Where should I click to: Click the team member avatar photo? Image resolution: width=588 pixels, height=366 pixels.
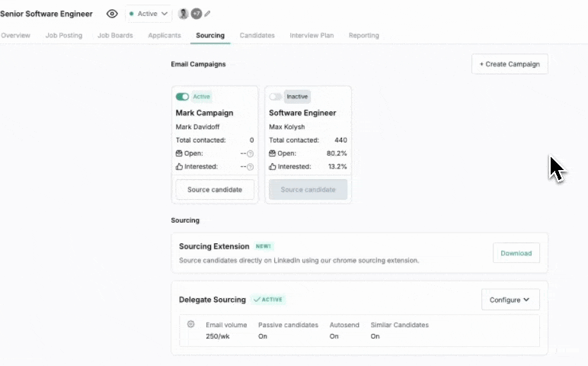coord(183,14)
